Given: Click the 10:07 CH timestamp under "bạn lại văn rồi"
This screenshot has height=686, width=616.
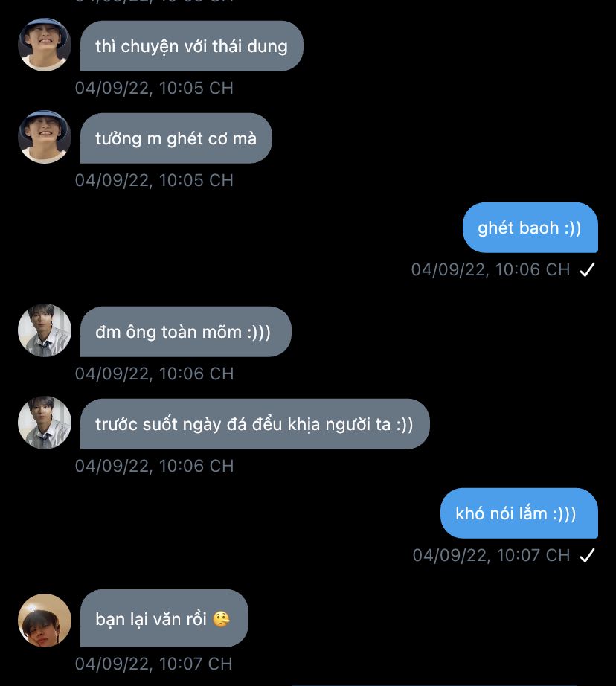Looking at the screenshot, I should tap(154, 664).
